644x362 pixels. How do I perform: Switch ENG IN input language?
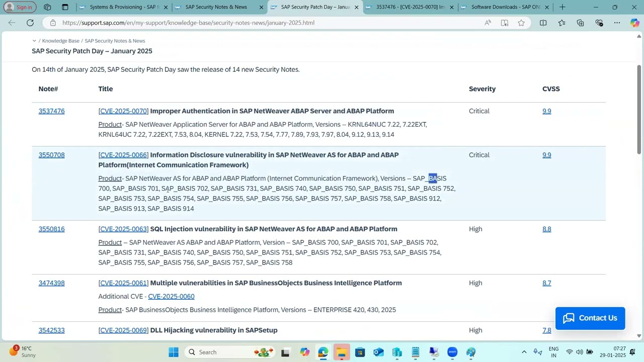click(553, 352)
